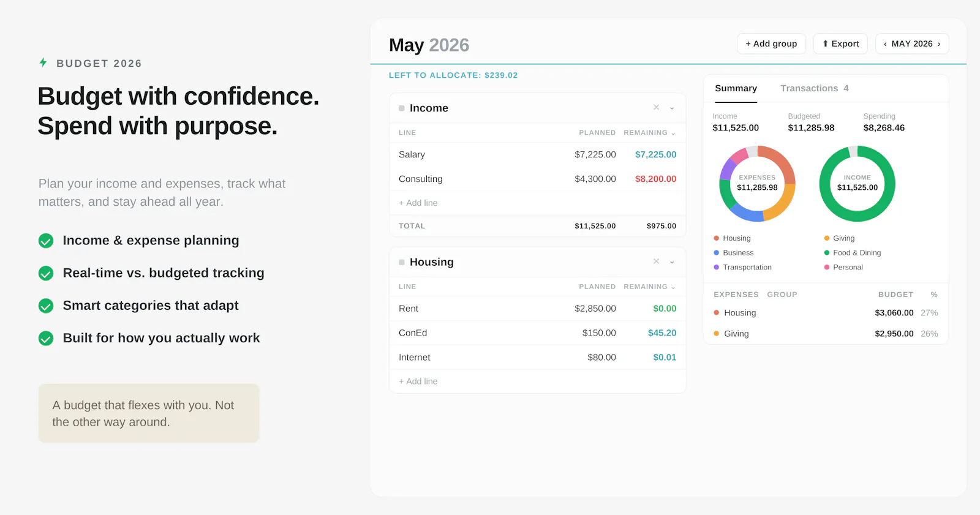Click the May 2026 page heading
Image resolution: width=980 pixels, height=515 pixels.
[429, 45]
